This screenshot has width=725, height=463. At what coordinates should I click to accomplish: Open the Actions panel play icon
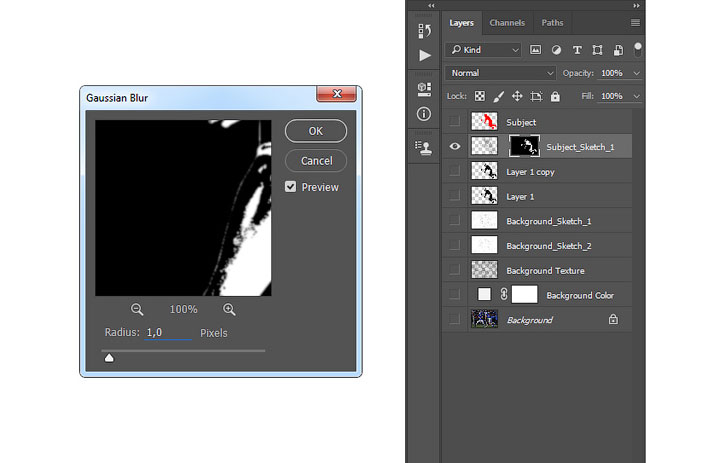424,56
